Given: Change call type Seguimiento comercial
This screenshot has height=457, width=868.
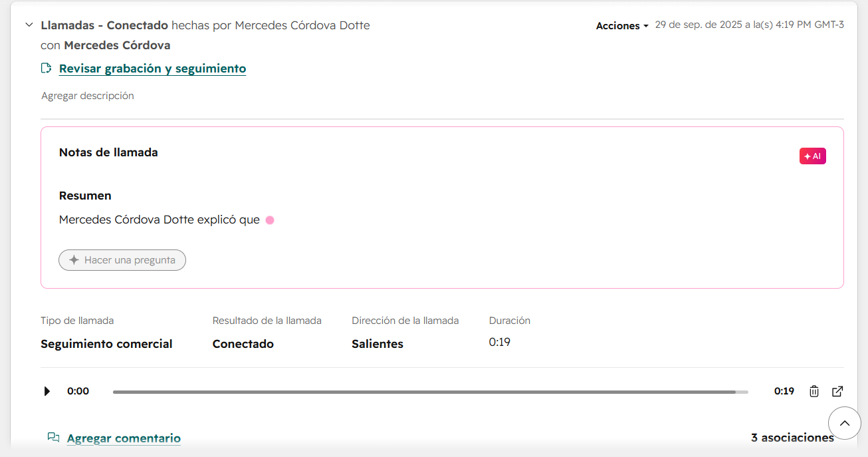Looking at the screenshot, I should coord(106,344).
